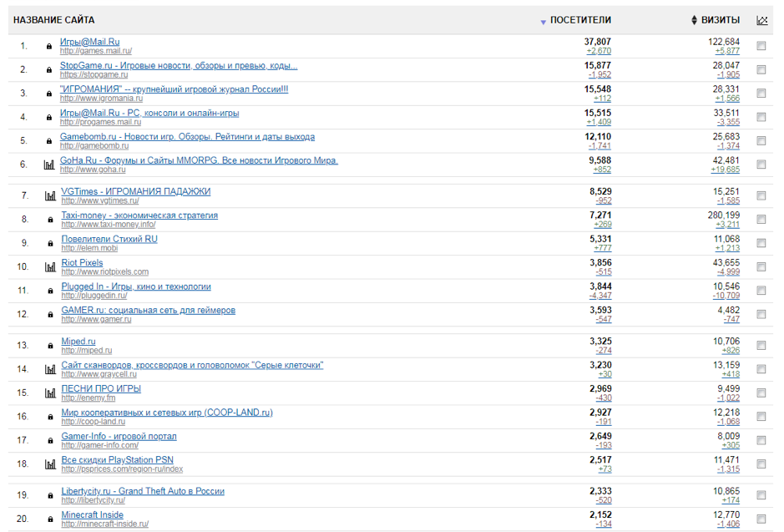Check the box for Riot Pixels row

(x=761, y=266)
